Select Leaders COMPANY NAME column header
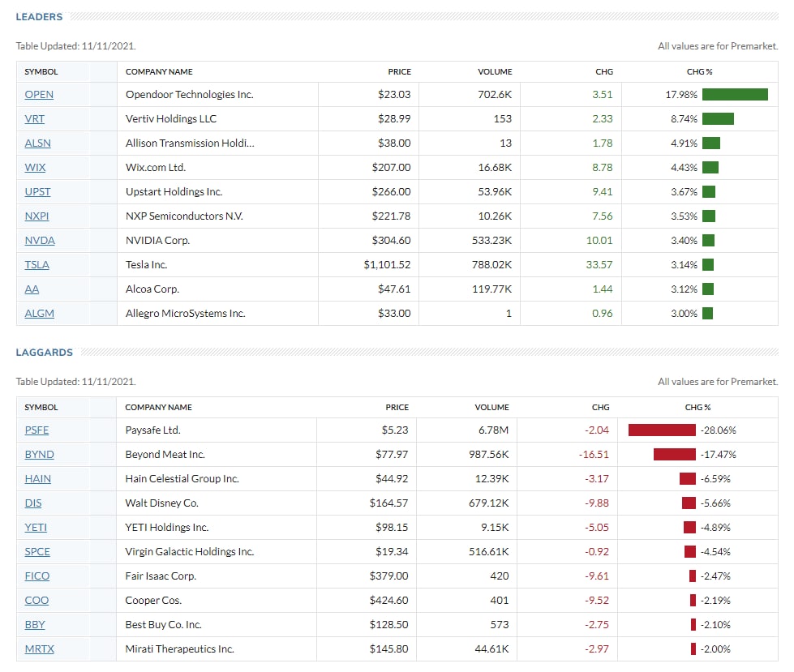This screenshot has width=794, height=672. point(159,72)
